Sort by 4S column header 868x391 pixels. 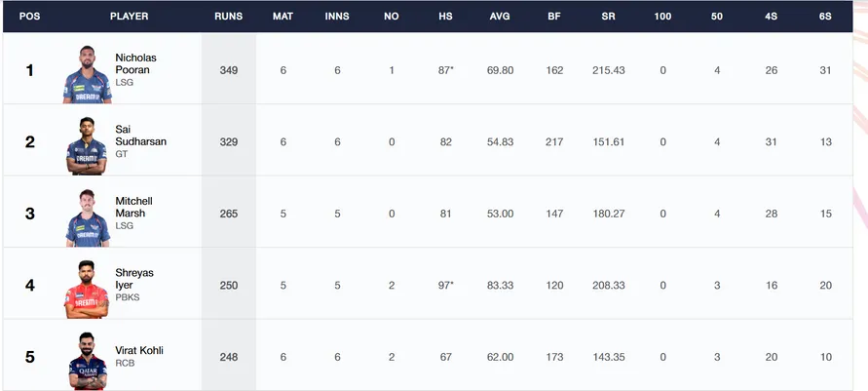(772, 17)
